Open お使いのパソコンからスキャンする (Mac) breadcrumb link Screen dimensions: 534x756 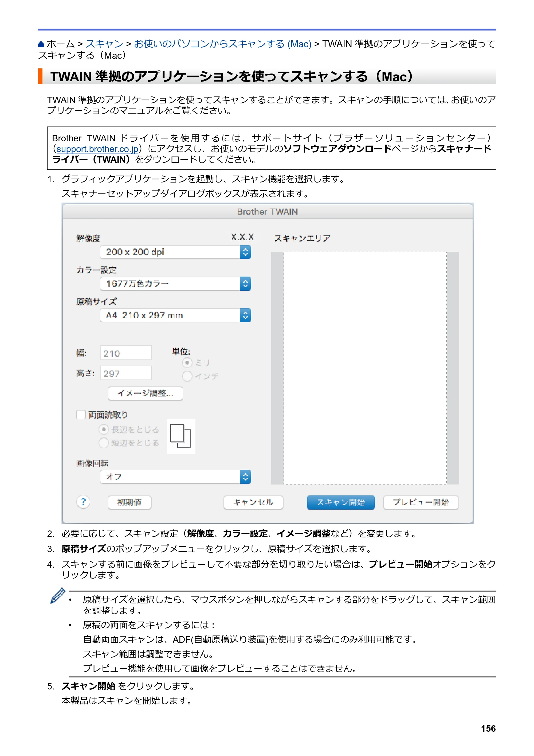point(222,44)
